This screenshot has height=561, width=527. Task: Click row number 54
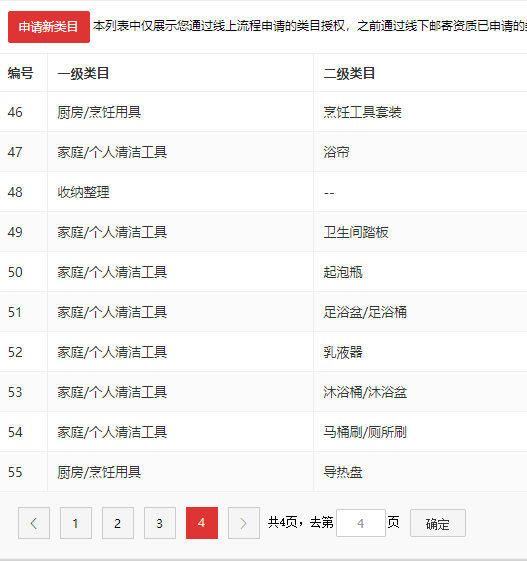coord(15,432)
